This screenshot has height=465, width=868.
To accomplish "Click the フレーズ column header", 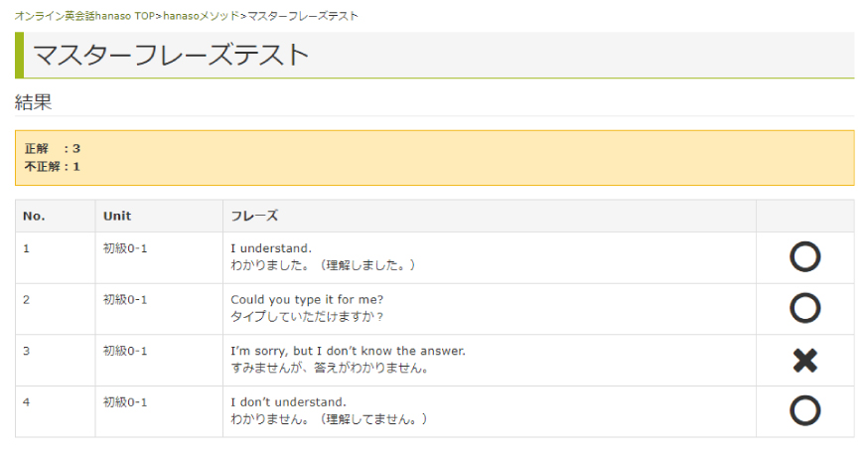I will [254, 216].
